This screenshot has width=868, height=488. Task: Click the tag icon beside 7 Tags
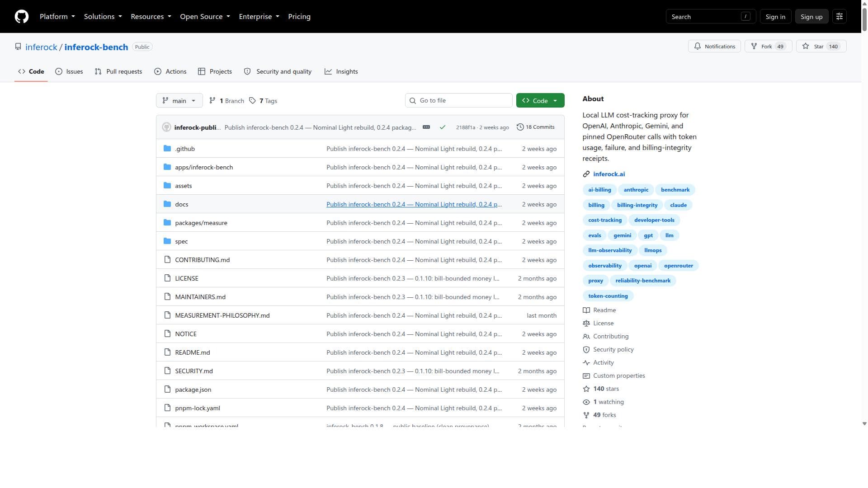tap(252, 101)
